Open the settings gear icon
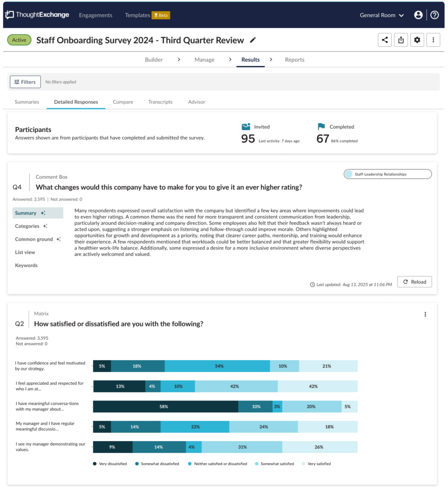Image resolution: width=448 pixels, height=504 pixels. pos(417,40)
